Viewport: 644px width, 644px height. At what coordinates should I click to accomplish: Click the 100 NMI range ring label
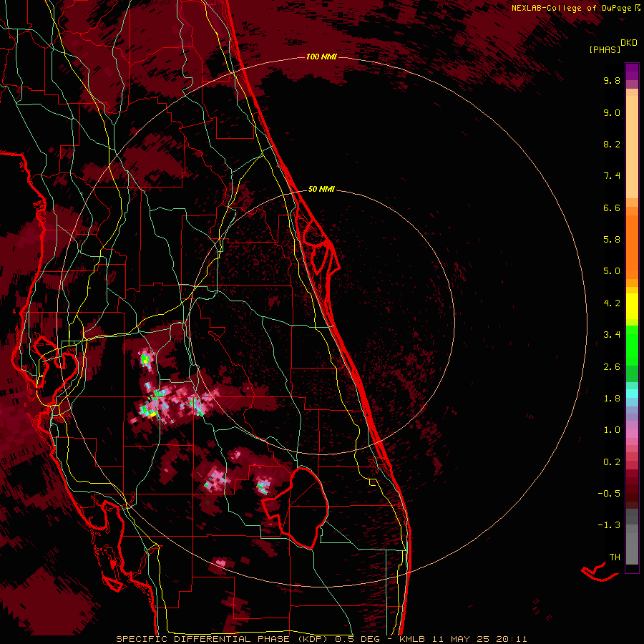click(321, 57)
